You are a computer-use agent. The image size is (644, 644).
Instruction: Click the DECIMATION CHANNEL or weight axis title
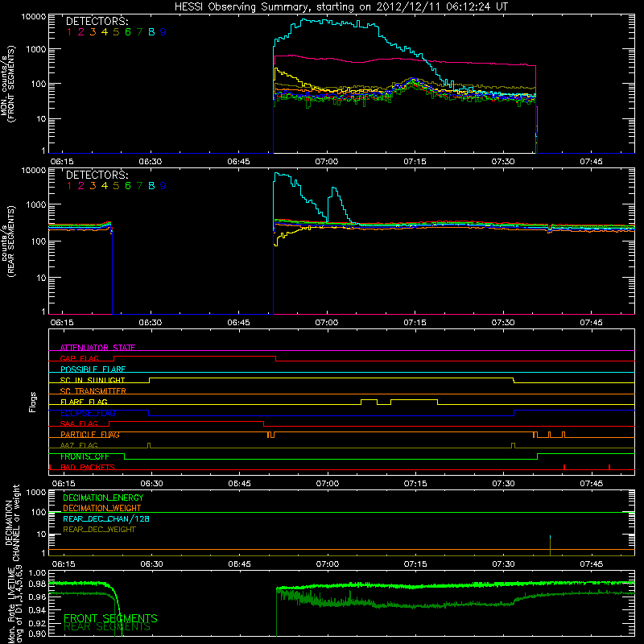(12, 522)
